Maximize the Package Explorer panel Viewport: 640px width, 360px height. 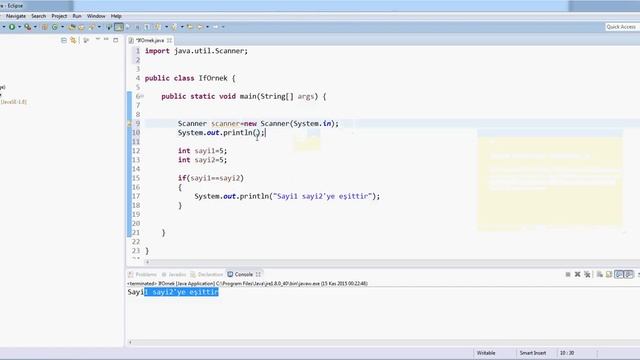[x=116, y=40]
